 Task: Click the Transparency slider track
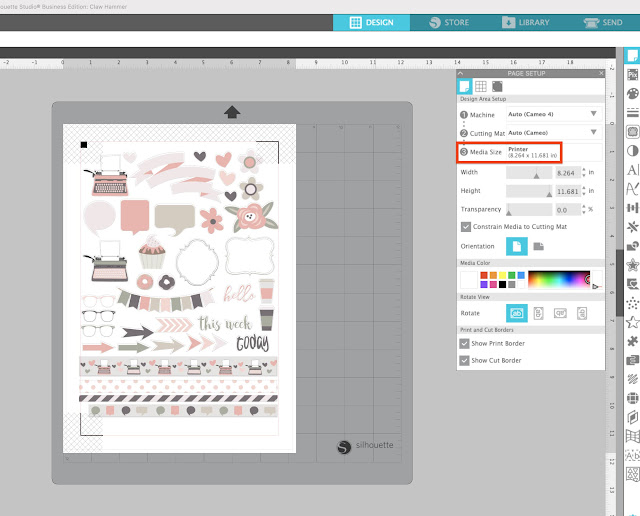pyautogui.click(x=529, y=209)
